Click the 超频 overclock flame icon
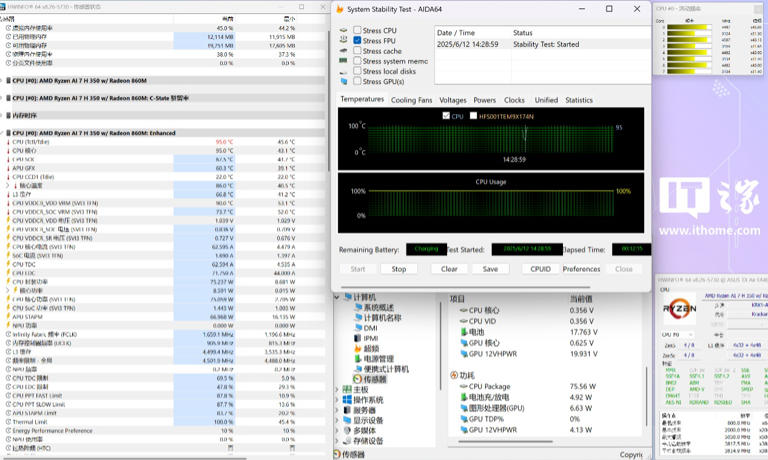This screenshot has height=460, width=768. [x=356, y=348]
